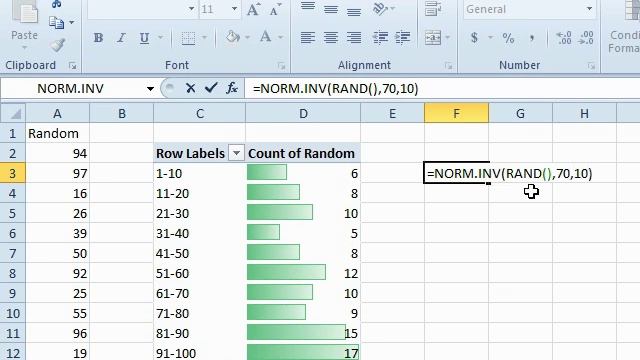The width and height of the screenshot is (640, 360).
Task: Select column A header
Action: click(x=58, y=113)
